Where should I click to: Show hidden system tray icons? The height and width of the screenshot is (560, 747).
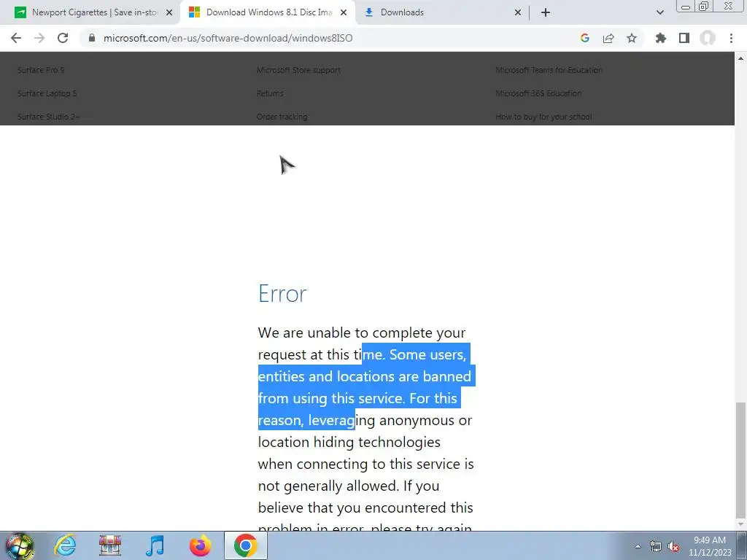coord(638,546)
